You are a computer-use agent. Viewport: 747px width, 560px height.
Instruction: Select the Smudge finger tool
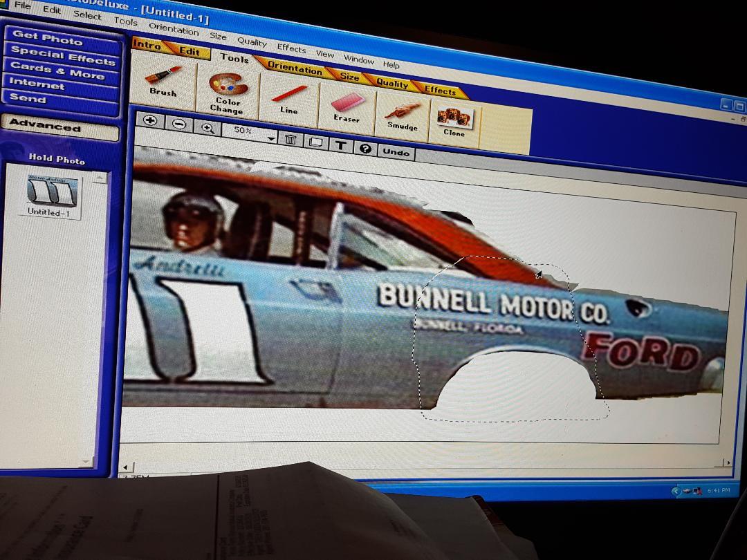tap(403, 116)
